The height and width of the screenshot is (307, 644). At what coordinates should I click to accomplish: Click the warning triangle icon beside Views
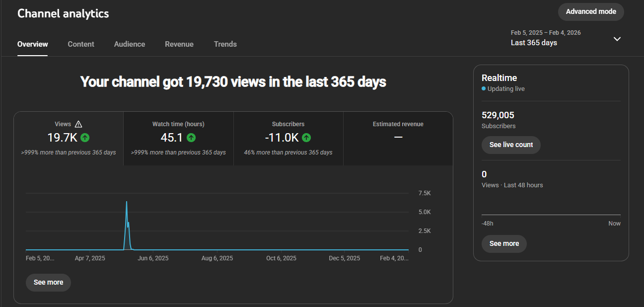point(78,124)
